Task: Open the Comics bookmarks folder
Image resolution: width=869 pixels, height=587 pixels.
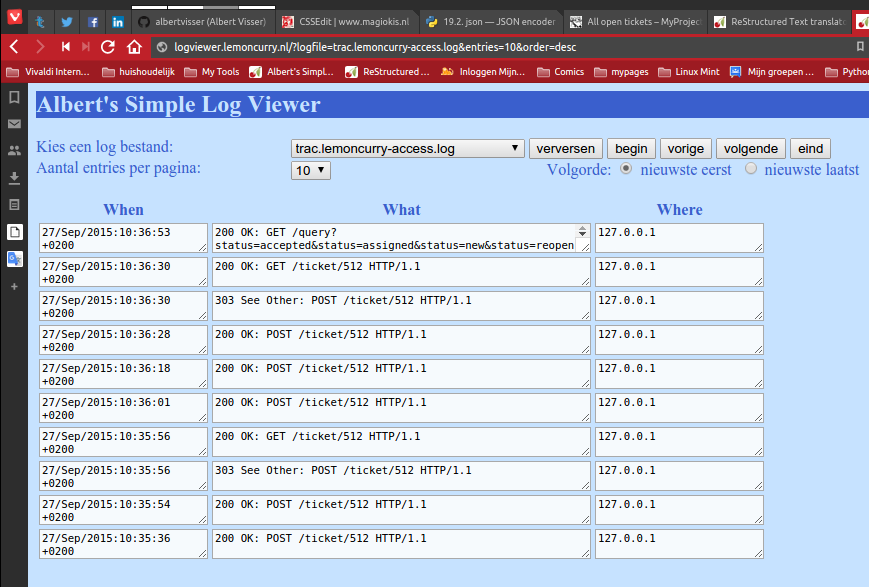Action: click(560, 72)
